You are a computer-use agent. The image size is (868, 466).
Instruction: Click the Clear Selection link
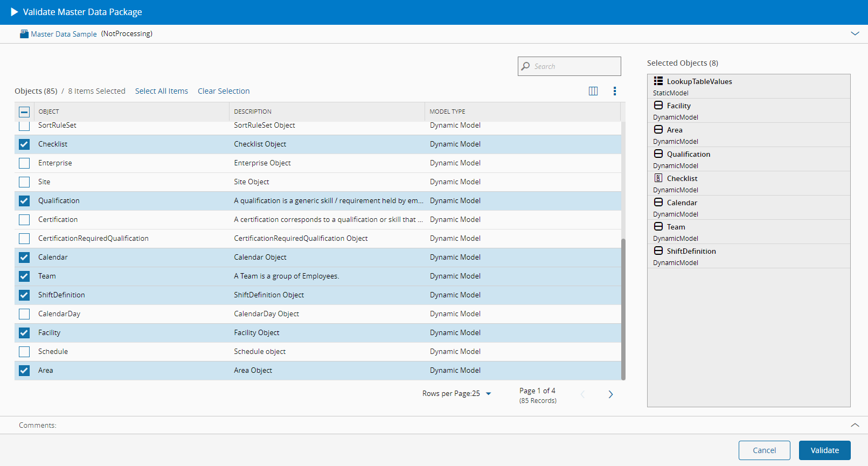[x=224, y=91]
